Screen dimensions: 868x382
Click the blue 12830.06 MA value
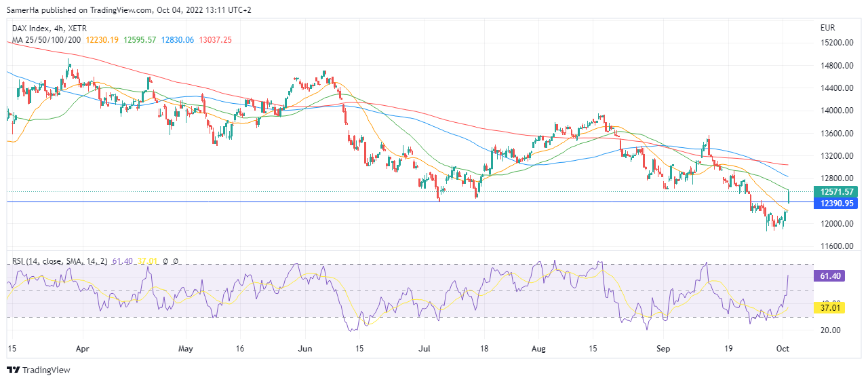pos(177,40)
